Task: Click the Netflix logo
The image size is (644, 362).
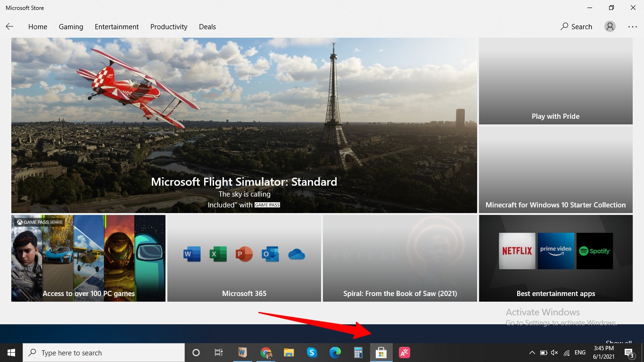Action: 517,251
